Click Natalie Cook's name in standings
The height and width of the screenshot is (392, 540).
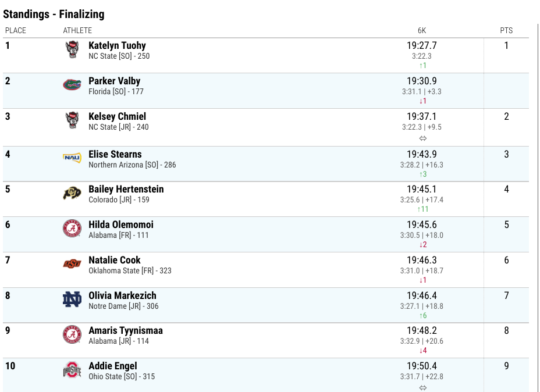[114, 260]
